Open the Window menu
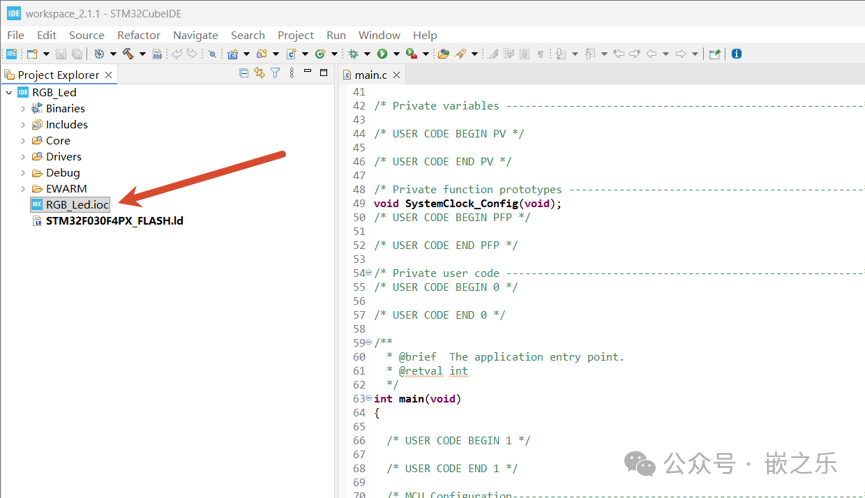The image size is (865, 498). 379,35
